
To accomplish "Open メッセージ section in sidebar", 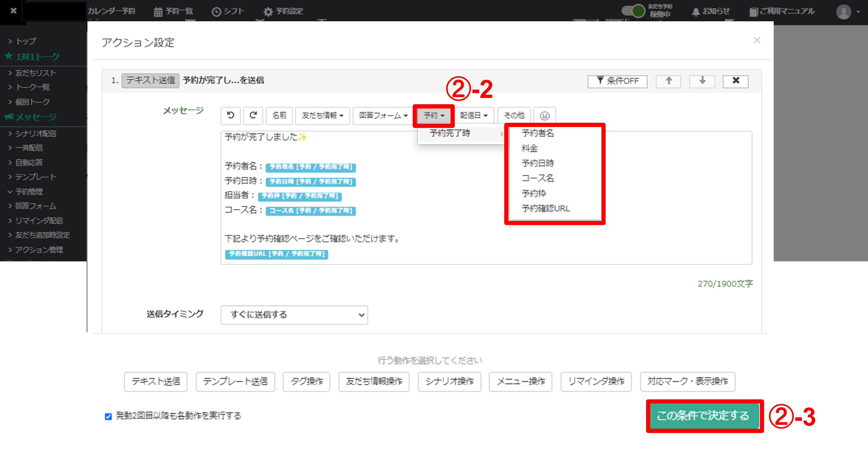I will [x=30, y=117].
